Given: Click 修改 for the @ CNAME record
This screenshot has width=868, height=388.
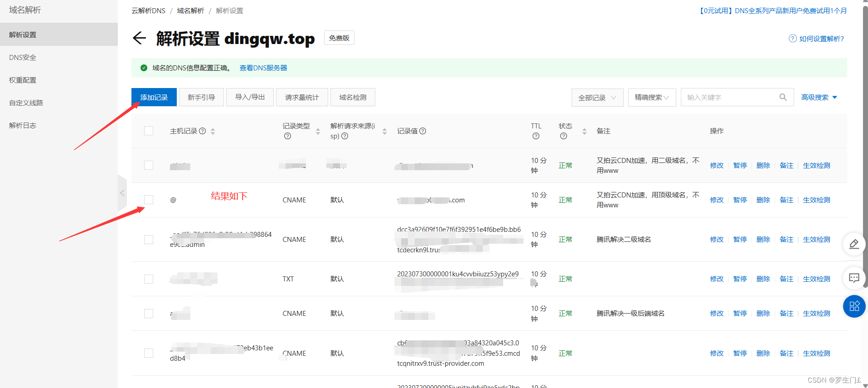Looking at the screenshot, I should click(x=717, y=200).
